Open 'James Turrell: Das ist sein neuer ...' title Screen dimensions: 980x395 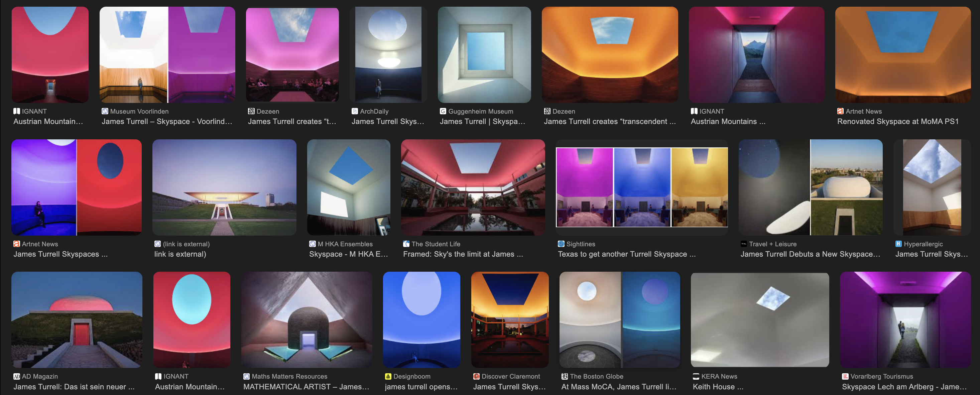point(74,387)
